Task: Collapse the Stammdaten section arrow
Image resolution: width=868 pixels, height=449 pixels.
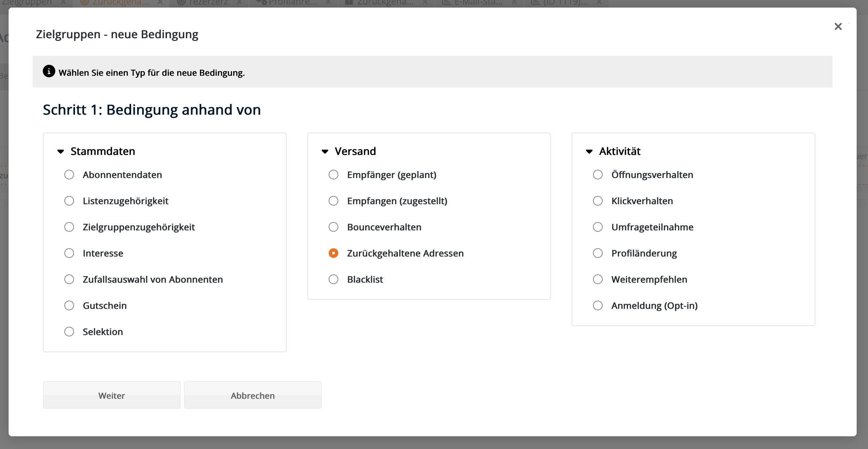Action: coord(61,152)
